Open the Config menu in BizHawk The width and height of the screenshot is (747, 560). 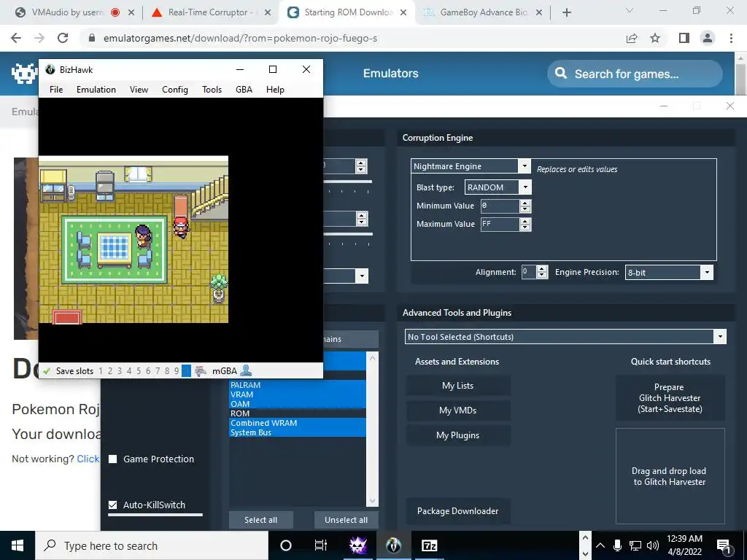tap(175, 90)
